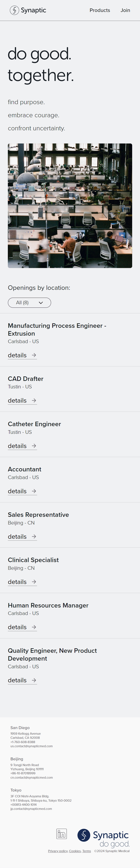
Task: View details for Manufacturing Process Engineer - Extrusion
Action: tap(22, 355)
